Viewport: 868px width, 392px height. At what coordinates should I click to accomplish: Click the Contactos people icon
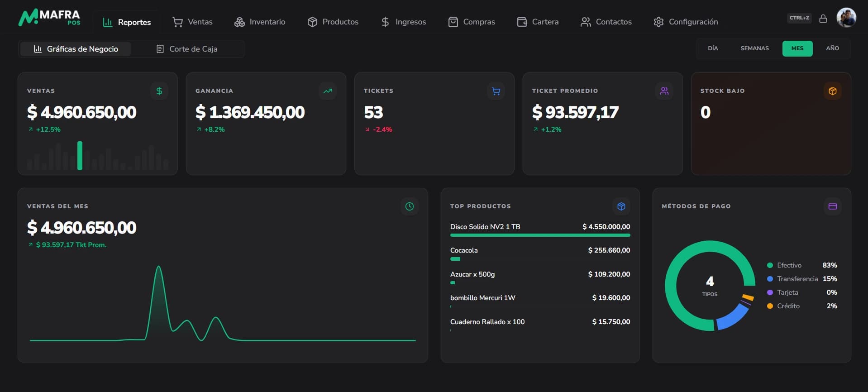click(x=586, y=22)
